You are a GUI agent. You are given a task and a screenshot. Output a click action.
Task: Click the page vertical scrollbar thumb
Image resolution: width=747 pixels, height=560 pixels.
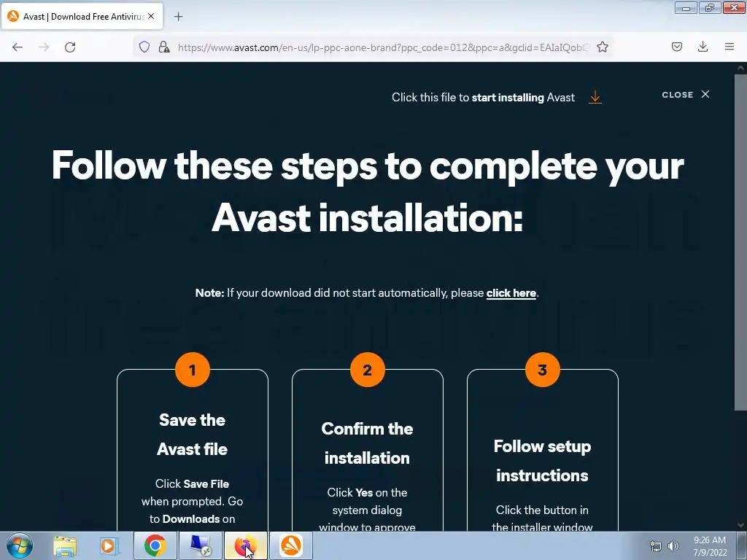point(741,241)
